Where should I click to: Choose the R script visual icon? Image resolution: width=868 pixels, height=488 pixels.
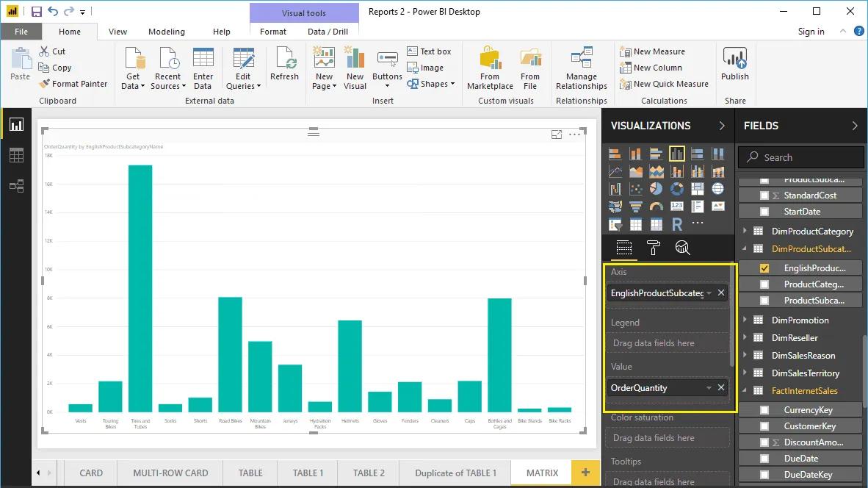[676, 224]
